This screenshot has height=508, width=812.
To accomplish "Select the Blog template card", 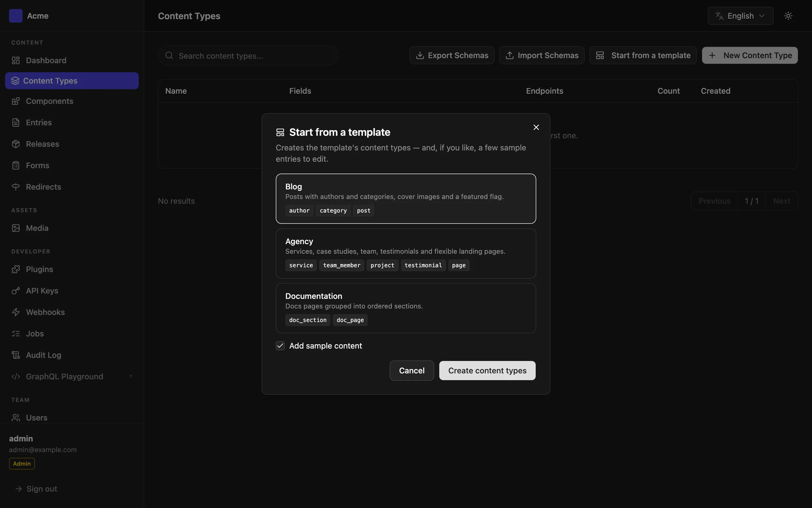I will click(406, 199).
